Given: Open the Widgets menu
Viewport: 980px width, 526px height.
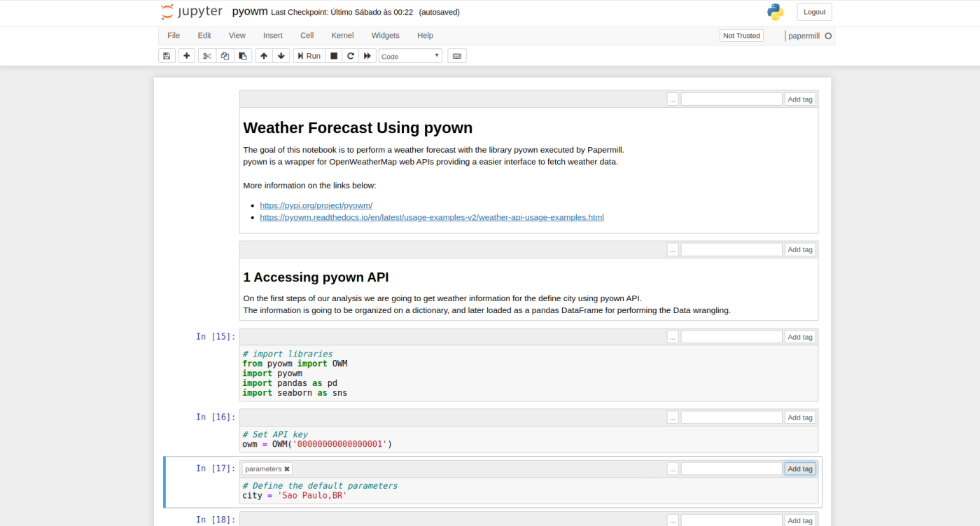Looking at the screenshot, I should pos(385,35).
